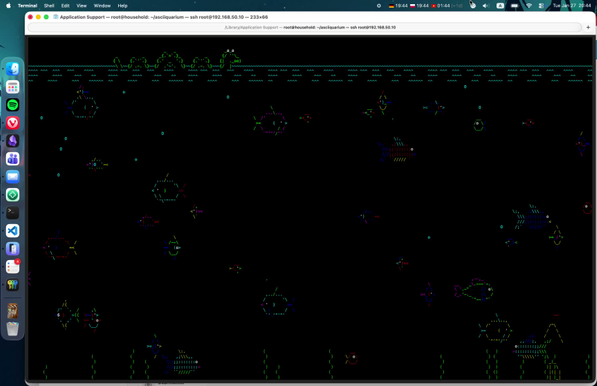The height and width of the screenshot is (386, 597).
Task: Click the keyboard input source icon
Action: click(500, 6)
